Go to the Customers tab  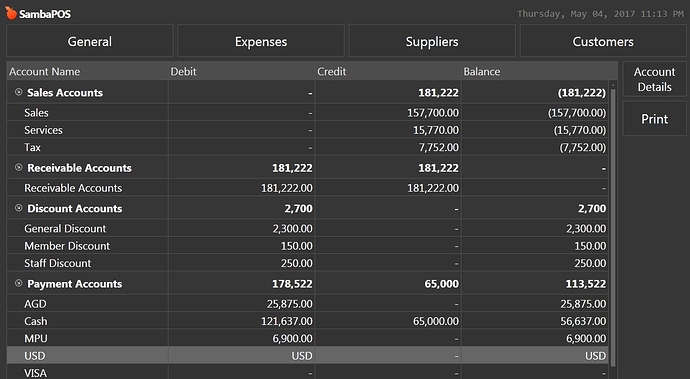click(603, 41)
